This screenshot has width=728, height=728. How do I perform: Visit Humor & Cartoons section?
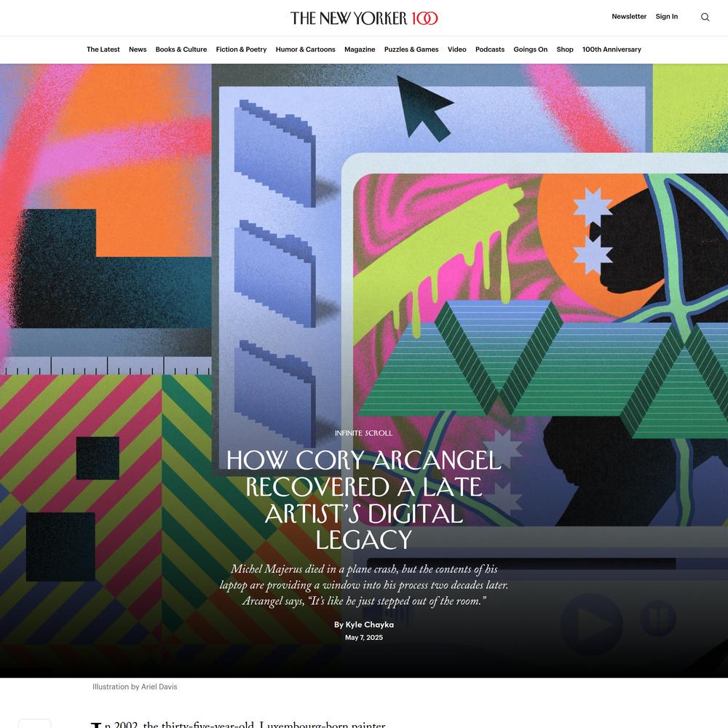click(x=306, y=50)
